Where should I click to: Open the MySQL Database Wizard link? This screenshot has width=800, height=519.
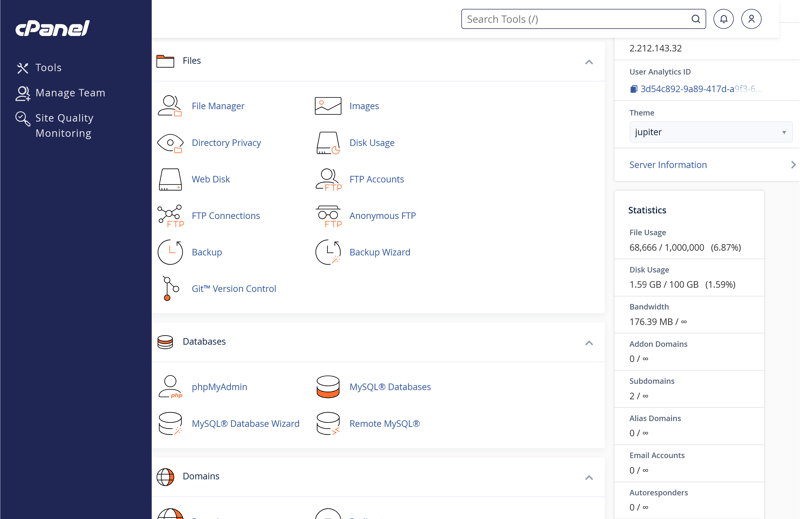coord(245,424)
